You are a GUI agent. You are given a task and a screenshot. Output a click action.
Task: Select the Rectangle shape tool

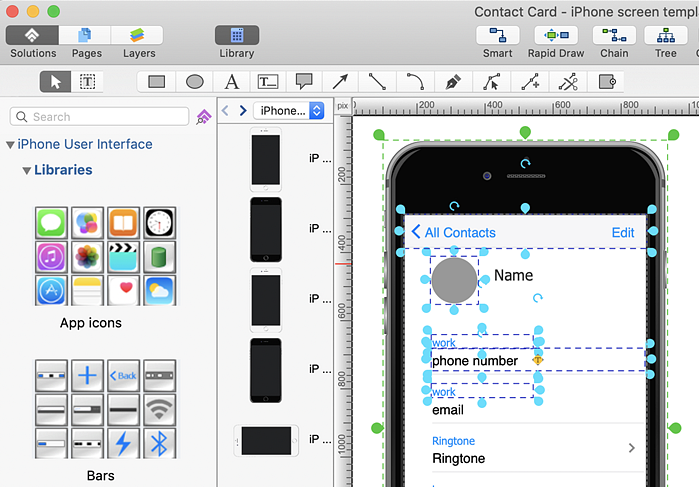tap(157, 82)
